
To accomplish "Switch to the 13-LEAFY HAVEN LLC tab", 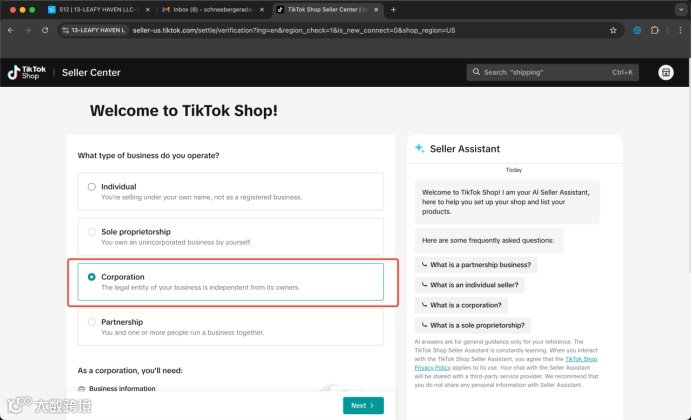I will (99, 10).
